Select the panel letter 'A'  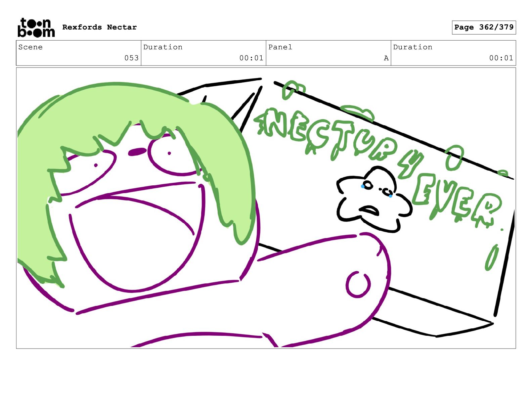(386, 58)
